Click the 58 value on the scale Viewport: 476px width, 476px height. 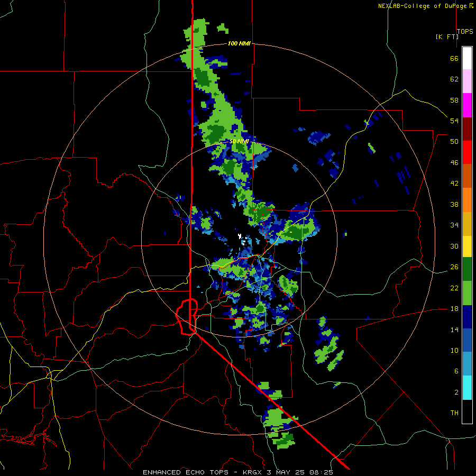454,100
